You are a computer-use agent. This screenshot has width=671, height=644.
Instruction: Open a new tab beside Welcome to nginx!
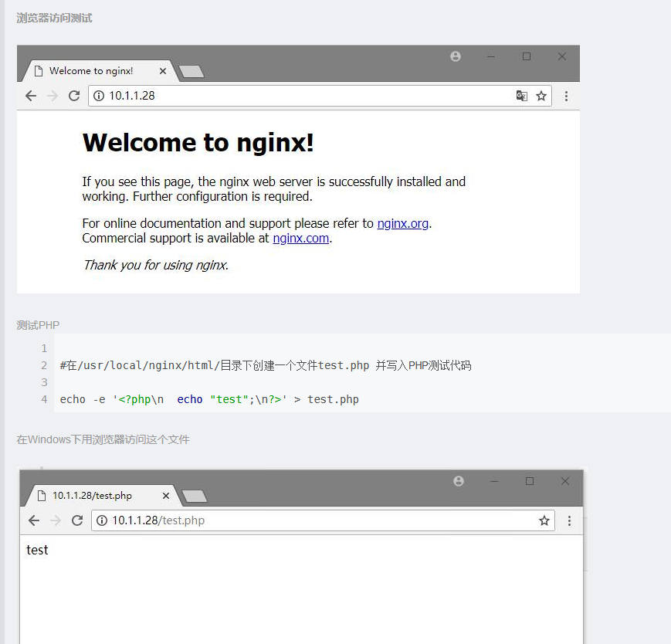coord(191,72)
